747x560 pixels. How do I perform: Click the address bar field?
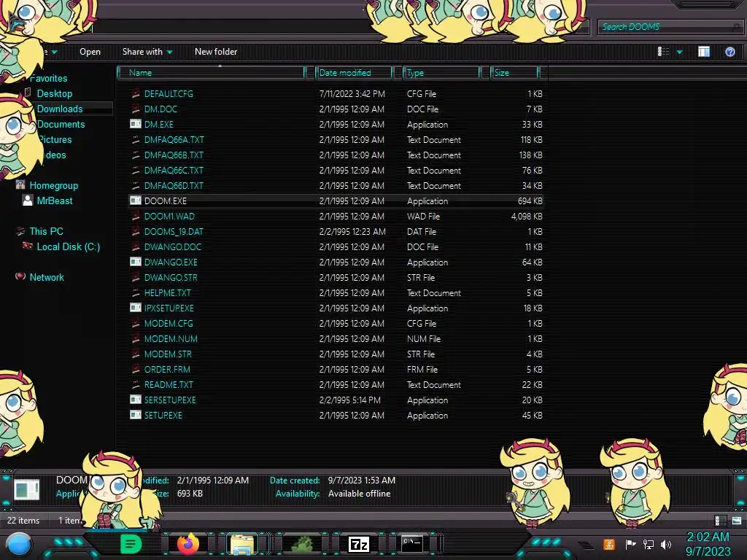(228, 28)
